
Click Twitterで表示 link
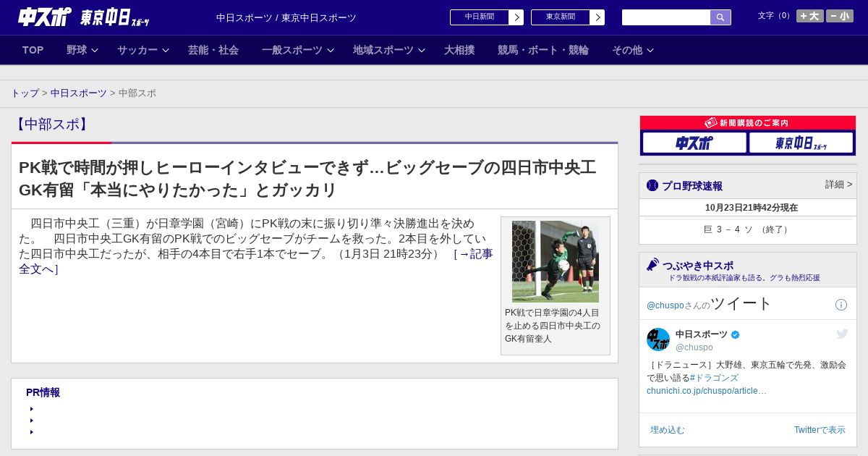point(820,430)
